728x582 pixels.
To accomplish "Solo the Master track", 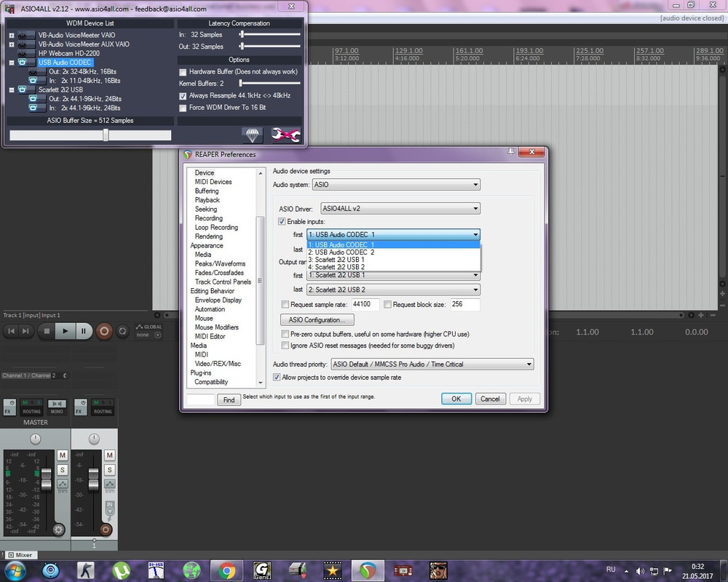I will [63, 470].
